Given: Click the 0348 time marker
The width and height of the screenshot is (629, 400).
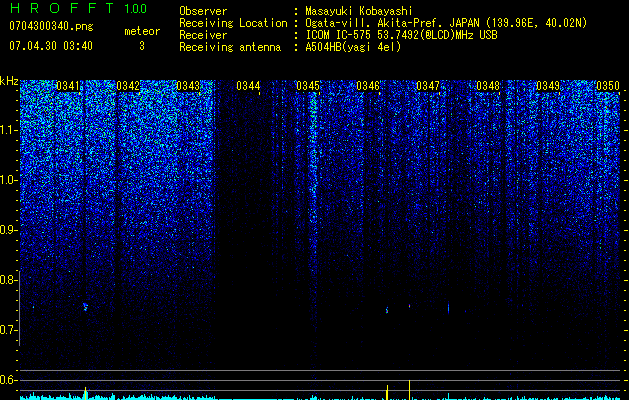Looking at the screenshot, I should click(x=488, y=86).
